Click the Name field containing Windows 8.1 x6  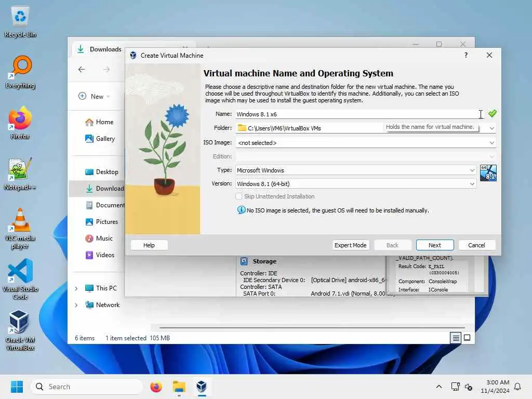click(360, 114)
